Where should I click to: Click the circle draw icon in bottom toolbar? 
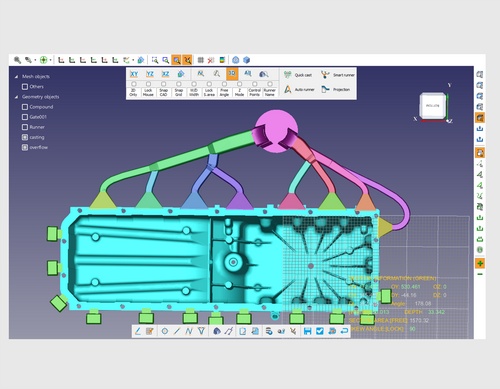point(164,331)
